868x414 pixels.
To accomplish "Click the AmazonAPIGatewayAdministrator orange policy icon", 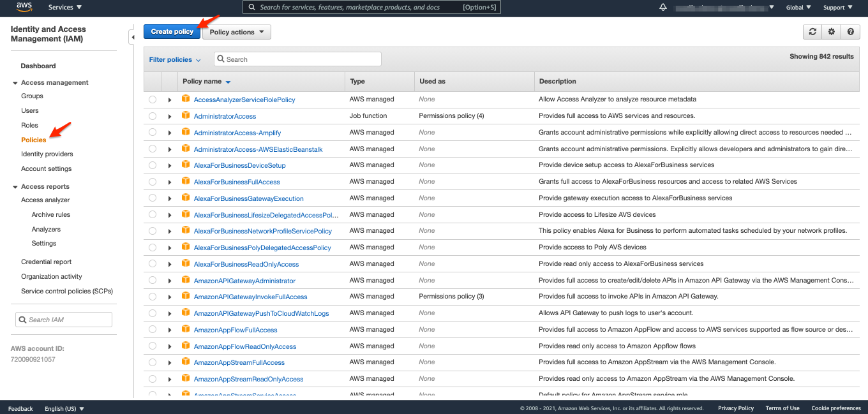I will click(x=186, y=280).
